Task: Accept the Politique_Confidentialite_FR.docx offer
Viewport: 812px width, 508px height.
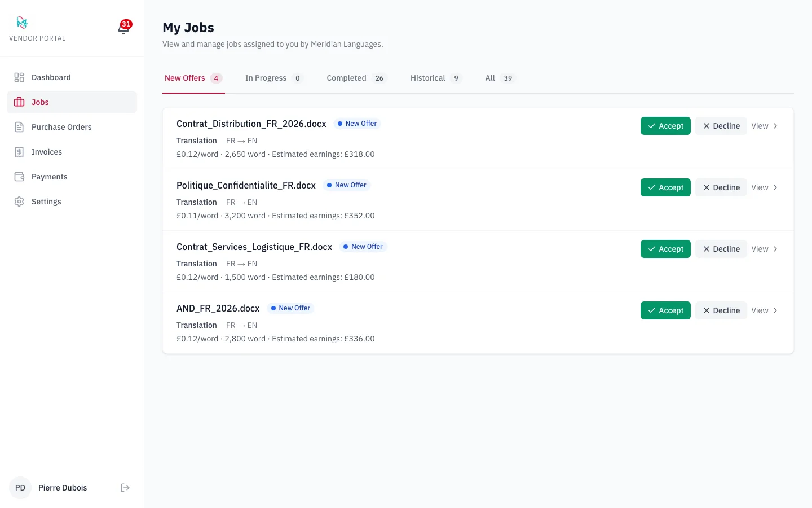Action: pyautogui.click(x=665, y=187)
